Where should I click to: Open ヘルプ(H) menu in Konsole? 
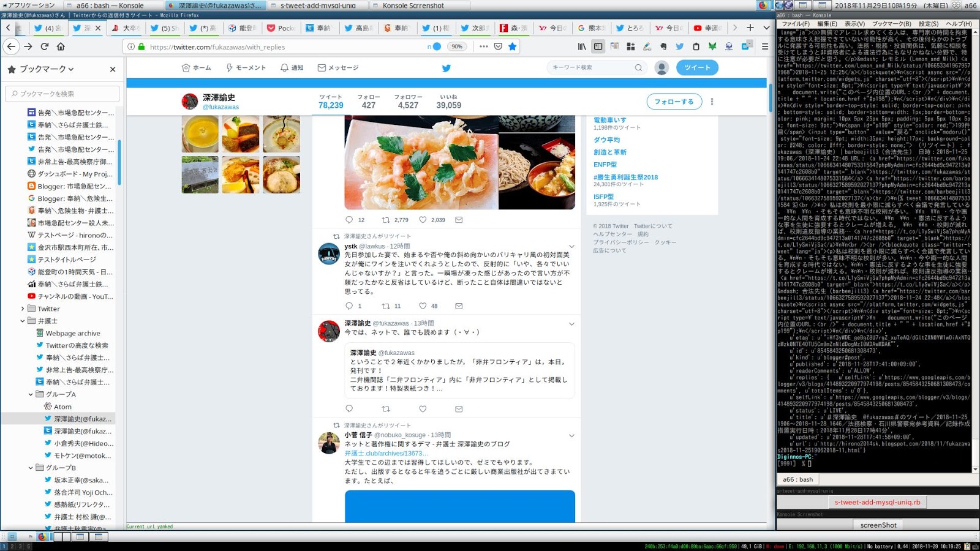[959, 24]
